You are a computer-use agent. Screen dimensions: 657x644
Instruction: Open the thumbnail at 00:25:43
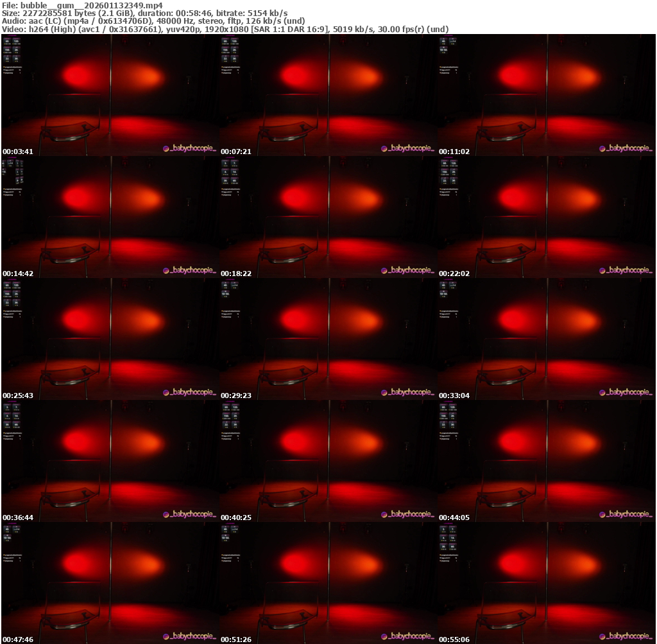(110, 339)
